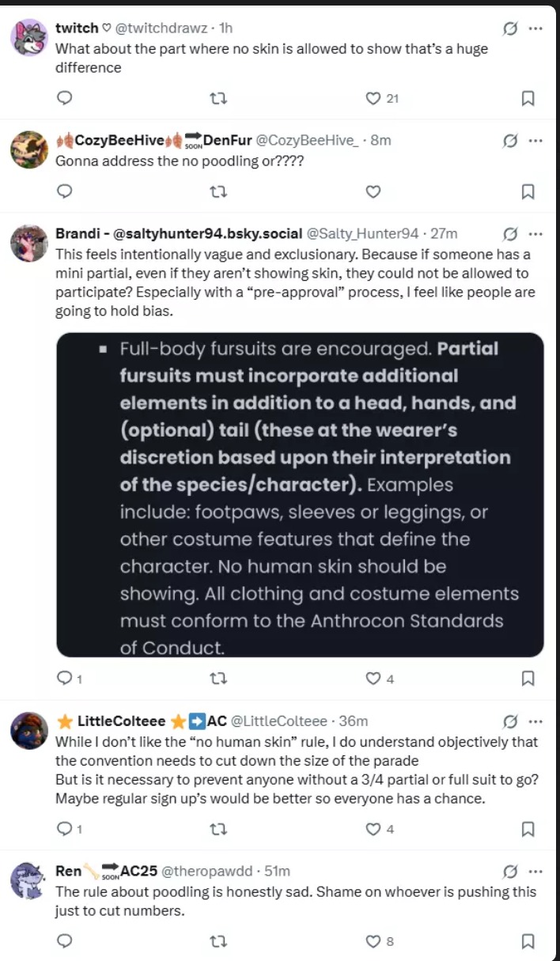Open twitchdrawz's wolf avatar
The image size is (560, 961).
click(29, 38)
